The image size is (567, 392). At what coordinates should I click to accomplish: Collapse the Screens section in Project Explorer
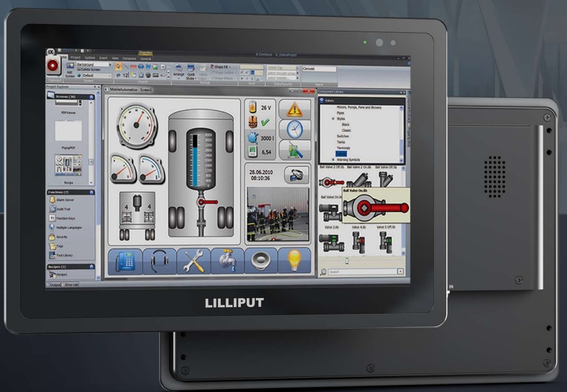91,97
